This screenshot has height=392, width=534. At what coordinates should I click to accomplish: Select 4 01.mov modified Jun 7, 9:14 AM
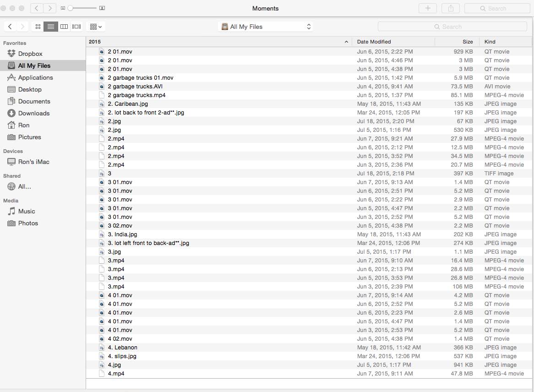click(309, 295)
